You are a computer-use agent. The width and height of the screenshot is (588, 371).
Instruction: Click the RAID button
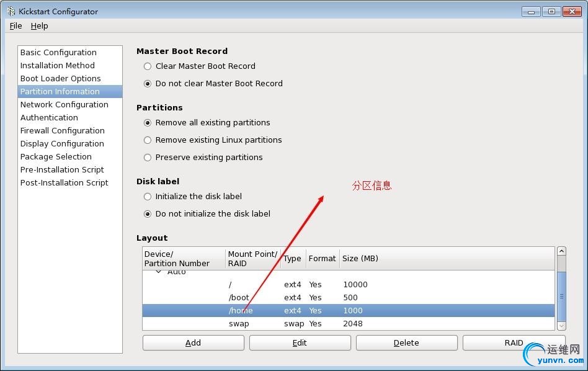point(514,343)
